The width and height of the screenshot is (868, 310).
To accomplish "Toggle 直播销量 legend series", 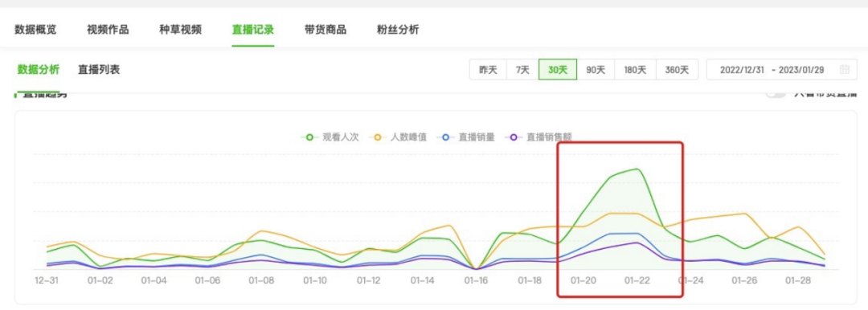I will pyautogui.click(x=466, y=137).
